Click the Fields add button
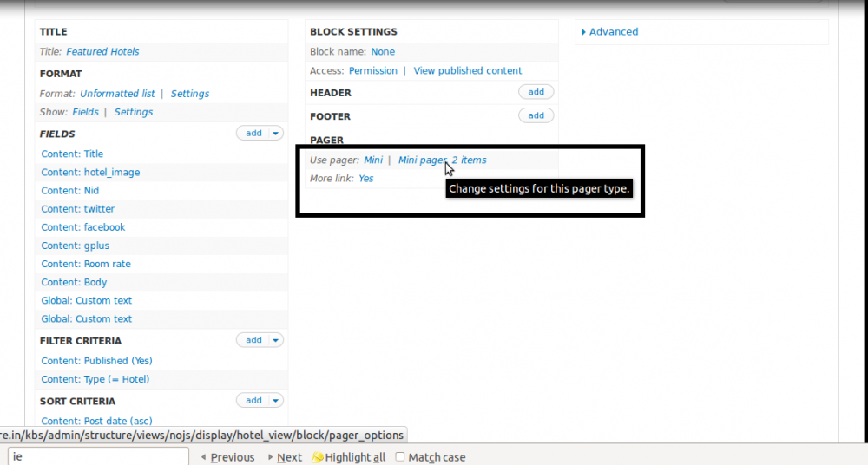 [253, 134]
